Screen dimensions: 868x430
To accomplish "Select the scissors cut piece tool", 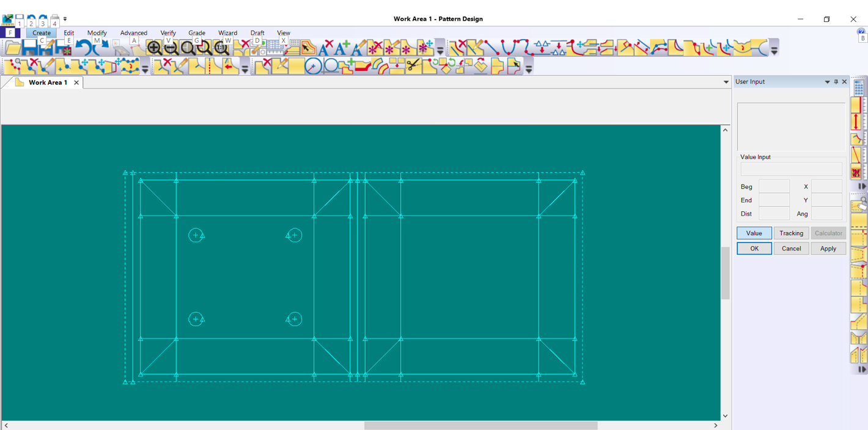I will tap(414, 66).
